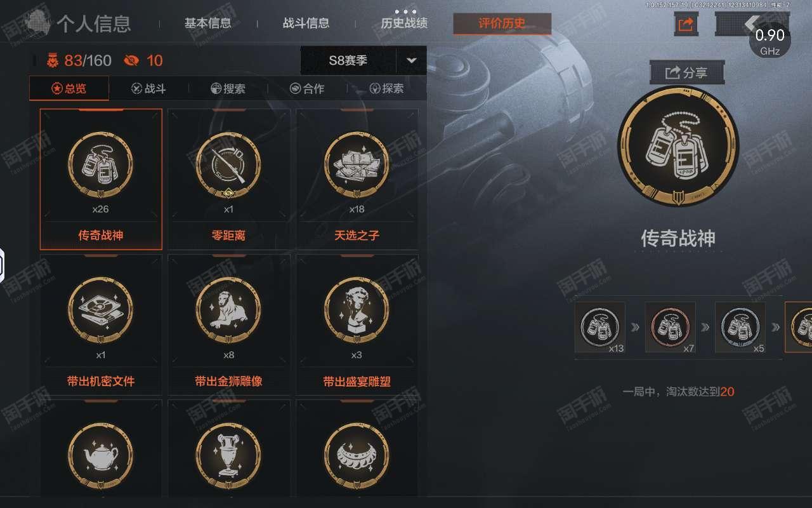812x508 pixels.
Task: Select the 传奇战神 dog tag badge
Action: click(101, 179)
